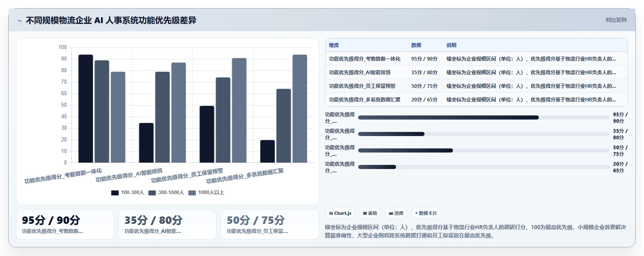Screen dimensions: 644x256
Task: Click the 300-1000人 bar for 多系统数据汇聚
Action: click(283, 126)
